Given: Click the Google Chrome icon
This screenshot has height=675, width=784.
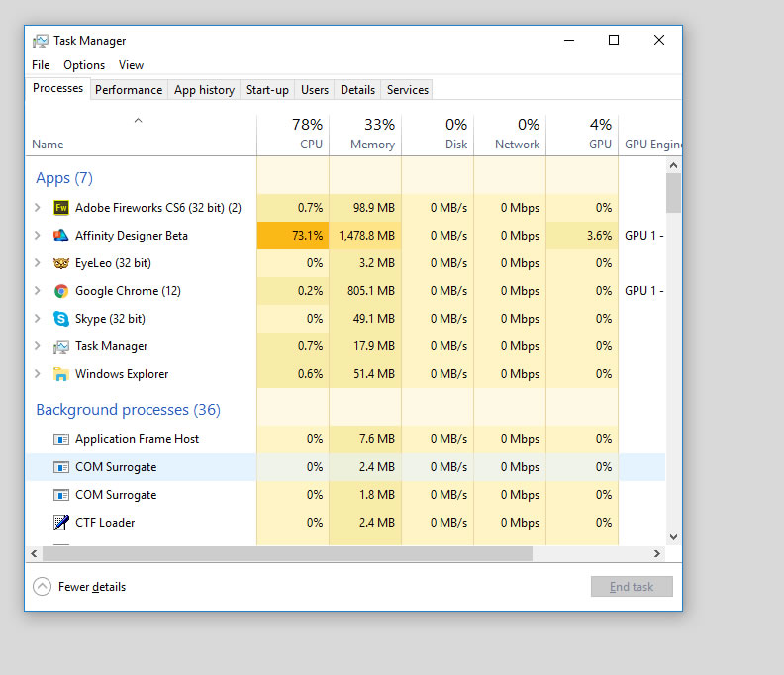Looking at the screenshot, I should pyautogui.click(x=61, y=291).
